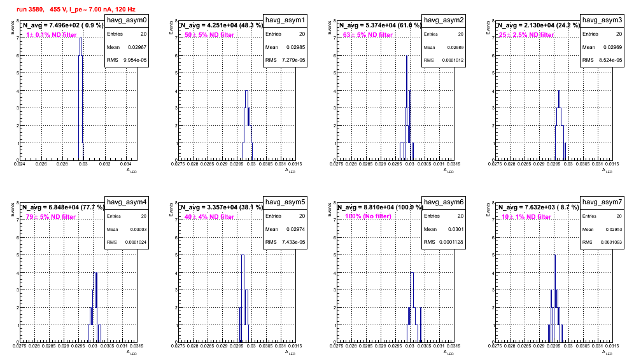The width and height of the screenshot is (634, 364).
Task: Click the 79± 5% ND filter label
Action: click(x=51, y=217)
